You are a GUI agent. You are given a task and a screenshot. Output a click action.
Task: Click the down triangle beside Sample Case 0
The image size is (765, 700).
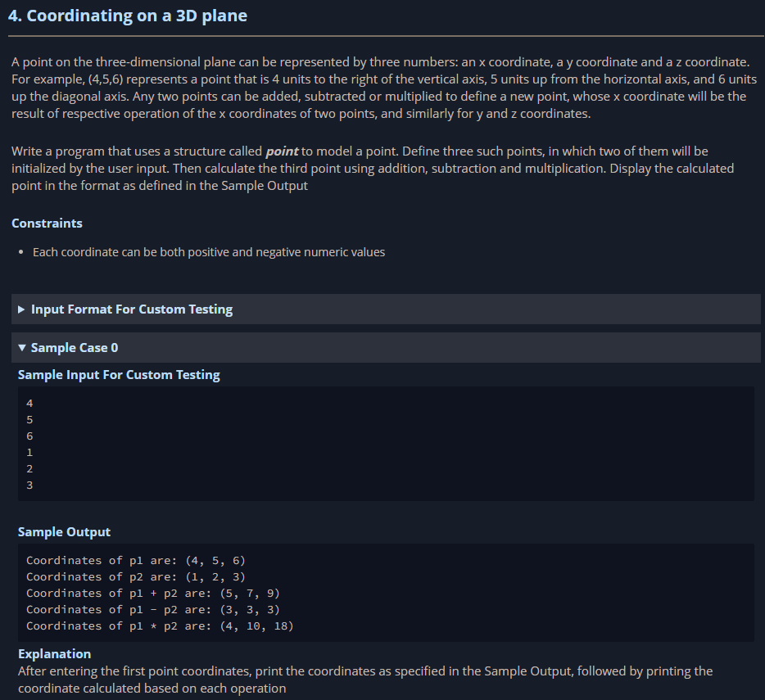tap(21, 347)
